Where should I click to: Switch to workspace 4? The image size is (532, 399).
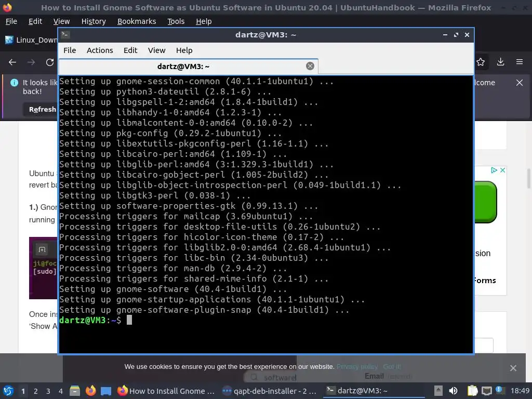click(61, 391)
